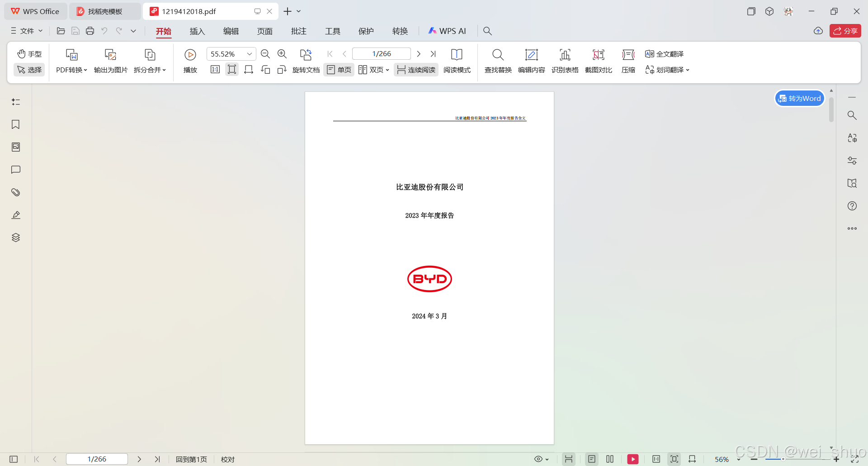This screenshot has width=868, height=466.
Task: Enable 单页 single page view
Action: point(339,70)
